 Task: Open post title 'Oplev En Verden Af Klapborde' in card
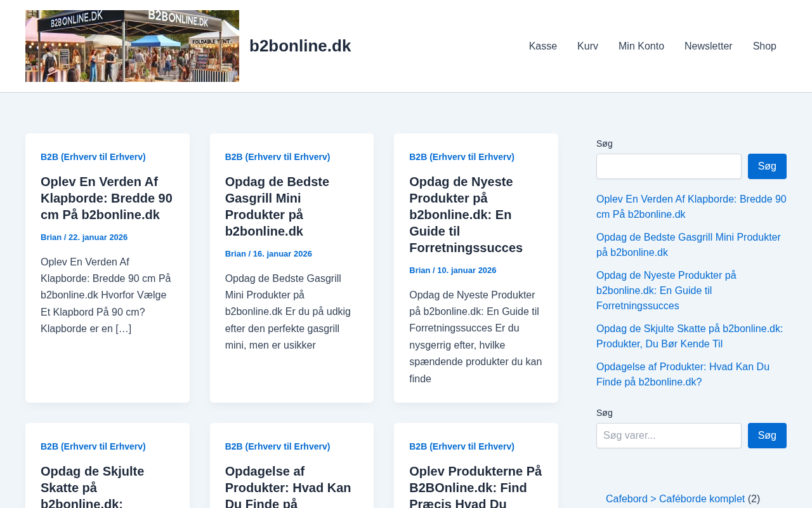[107, 198]
